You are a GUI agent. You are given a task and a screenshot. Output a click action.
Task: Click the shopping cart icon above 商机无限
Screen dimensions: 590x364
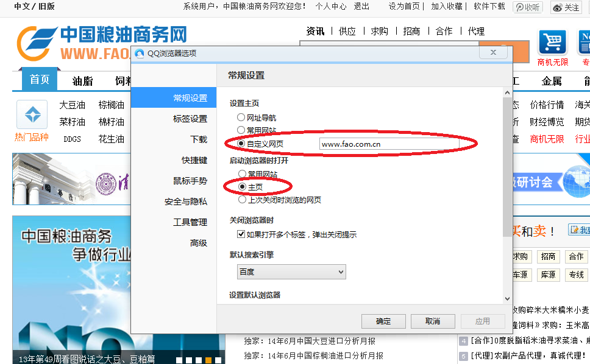click(x=552, y=42)
